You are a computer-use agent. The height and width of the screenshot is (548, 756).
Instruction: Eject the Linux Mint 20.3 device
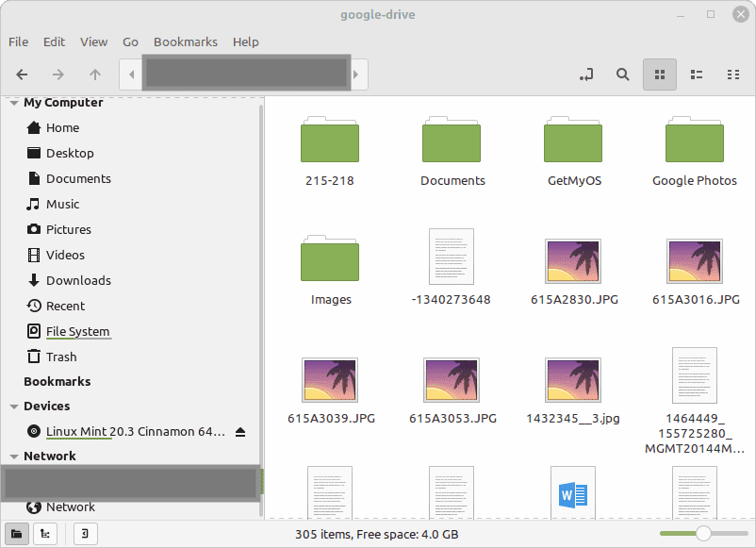[x=240, y=432]
